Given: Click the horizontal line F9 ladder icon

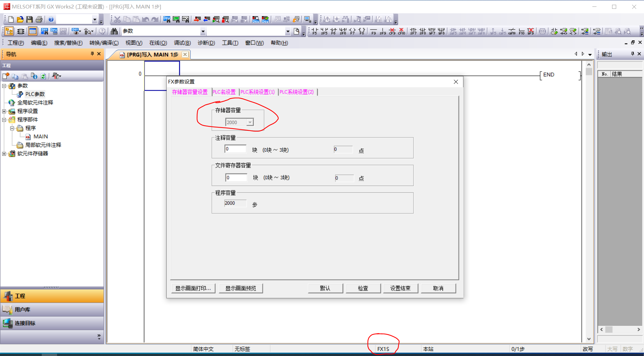Looking at the screenshot, I should [x=373, y=31].
